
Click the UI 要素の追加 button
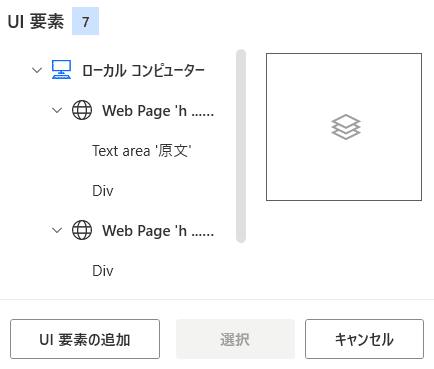click(x=85, y=339)
